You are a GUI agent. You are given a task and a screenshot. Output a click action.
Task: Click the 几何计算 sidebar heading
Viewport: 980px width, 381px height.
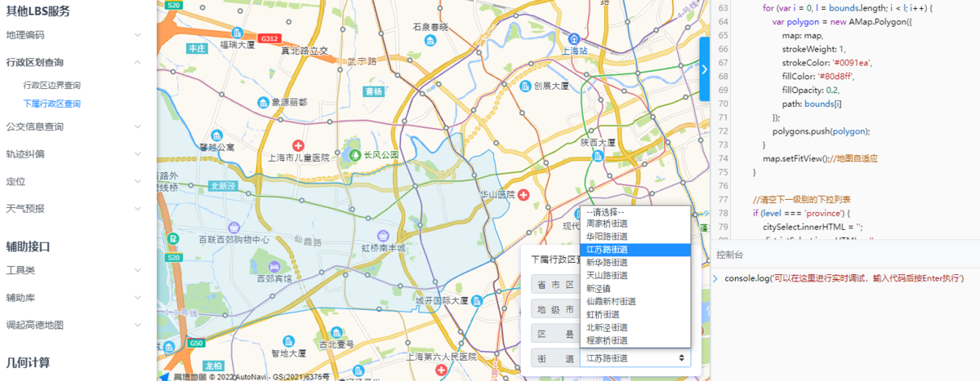point(28,362)
